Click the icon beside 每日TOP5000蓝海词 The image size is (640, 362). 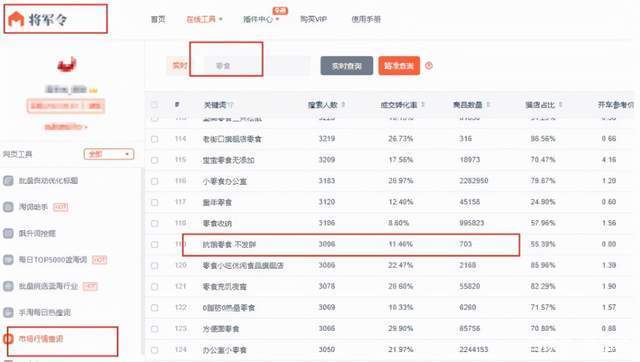point(8,260)
